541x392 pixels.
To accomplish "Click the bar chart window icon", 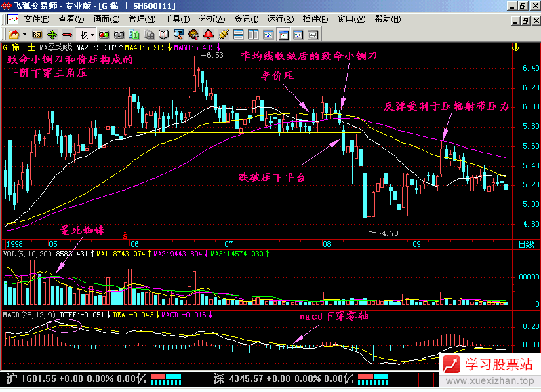I will 298,35.
